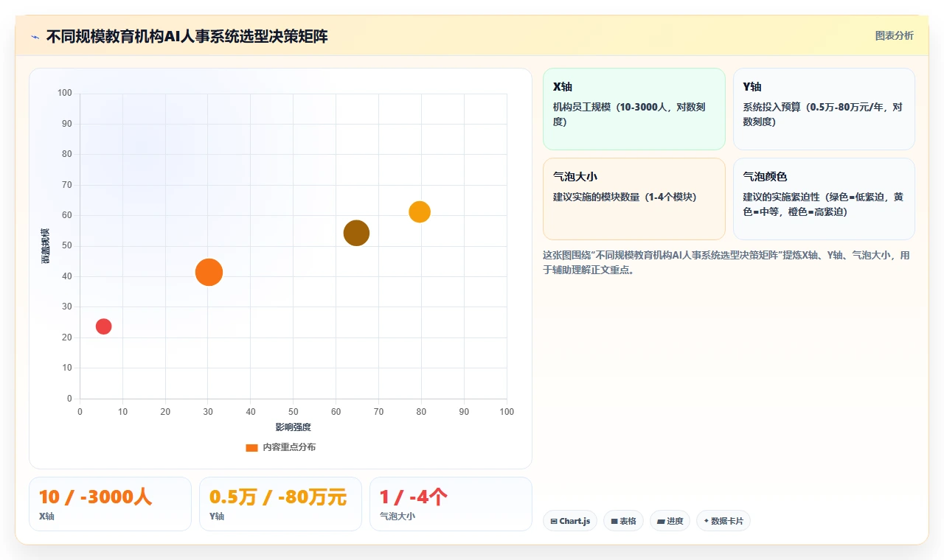Screen dimensions: 944x560
Task: Open the X轴 info card
Action: (634, 109)
